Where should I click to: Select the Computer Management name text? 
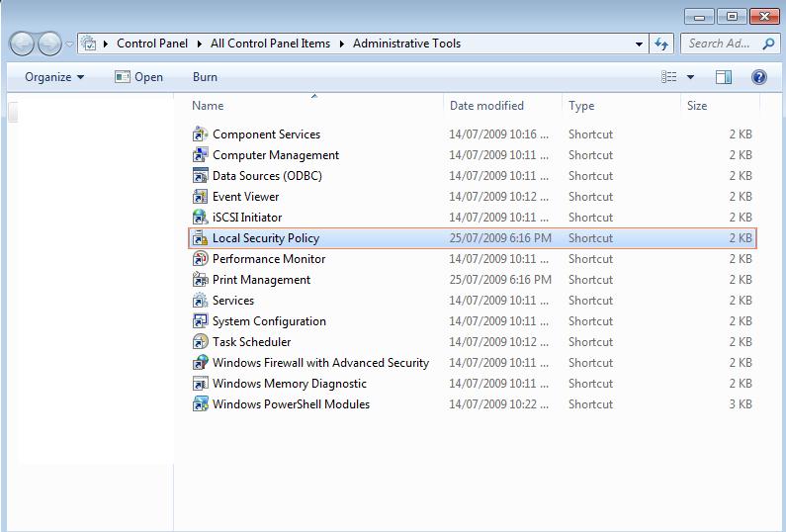276,155
